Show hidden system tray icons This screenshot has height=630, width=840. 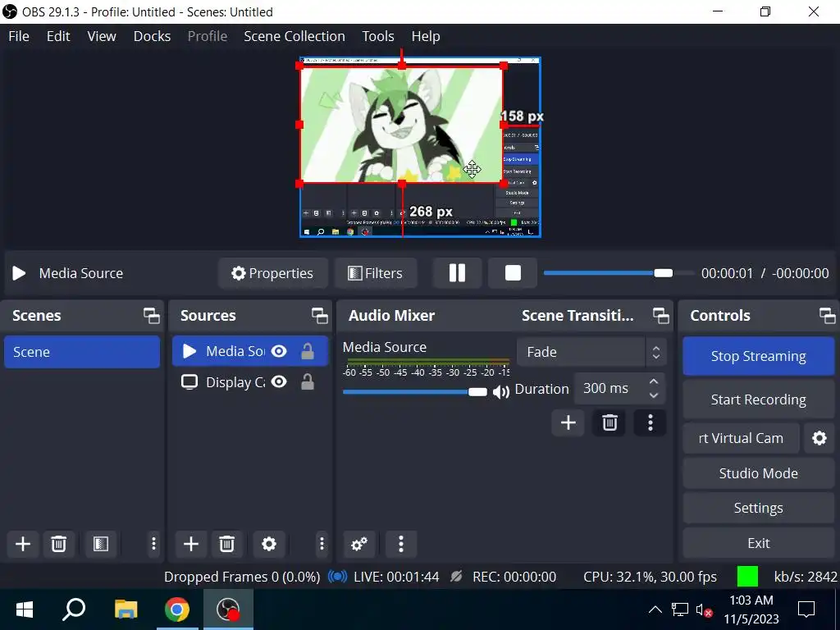[655, 609]
